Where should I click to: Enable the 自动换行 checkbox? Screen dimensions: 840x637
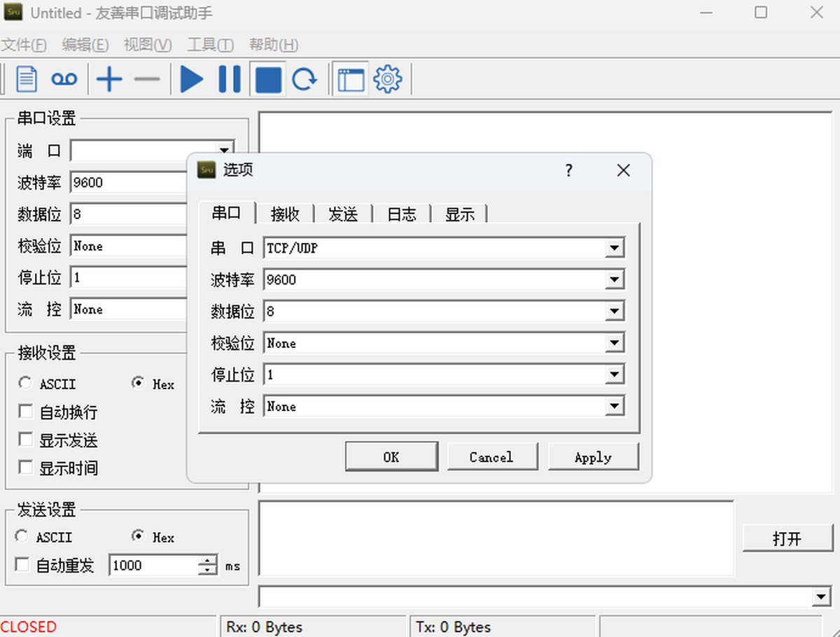pos(26,412)
